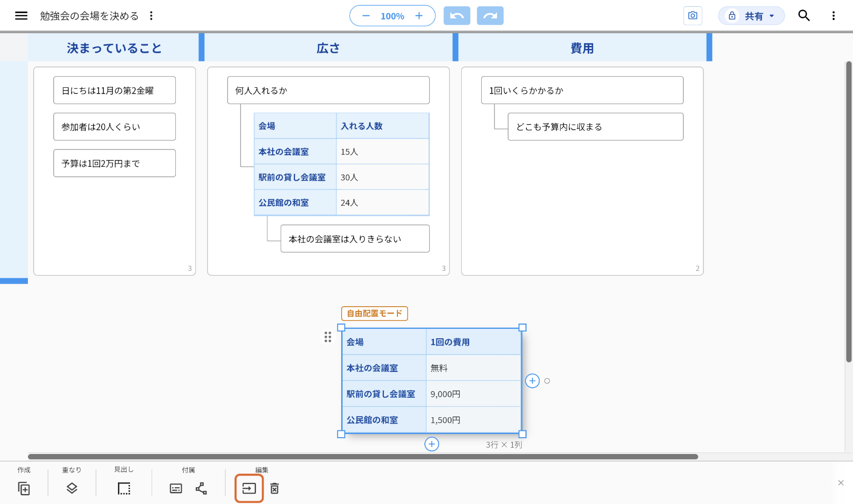Select the 費用 column header
This screenshot has width=853, height=504.
click(582, 48)
